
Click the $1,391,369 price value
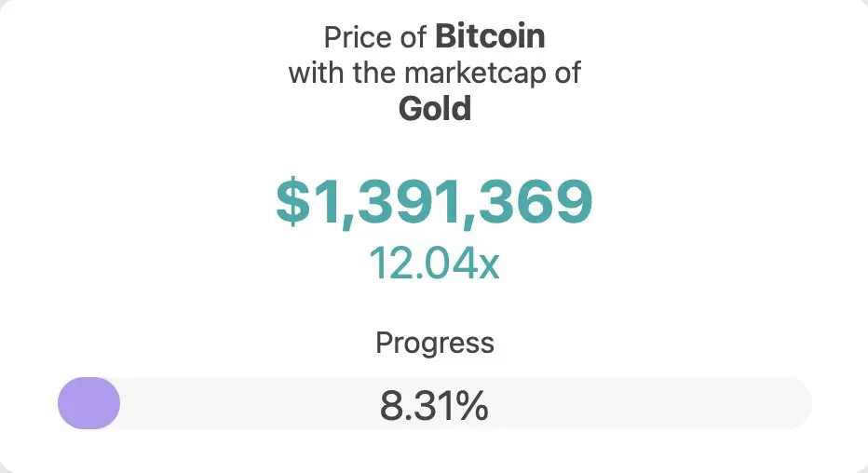(434, 202)
